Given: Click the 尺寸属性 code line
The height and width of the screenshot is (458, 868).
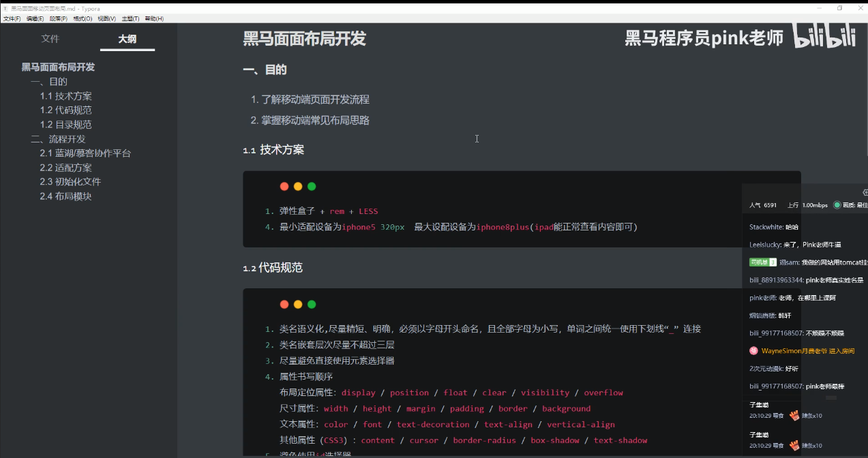Looking at the screenshot, I should [x=435, y=409].
